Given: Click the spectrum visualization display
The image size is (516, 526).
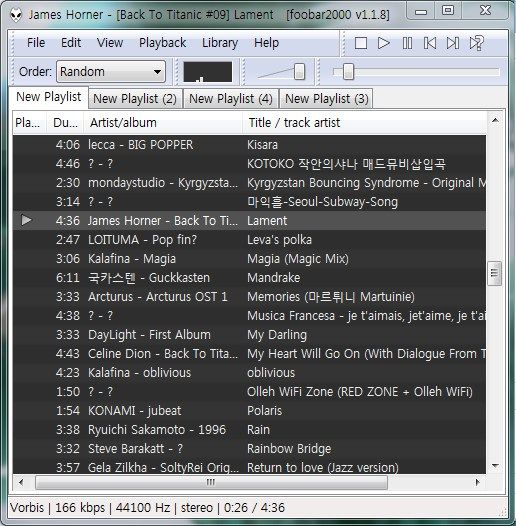Looking at the screenshot, I should click(x=208, y=72).
